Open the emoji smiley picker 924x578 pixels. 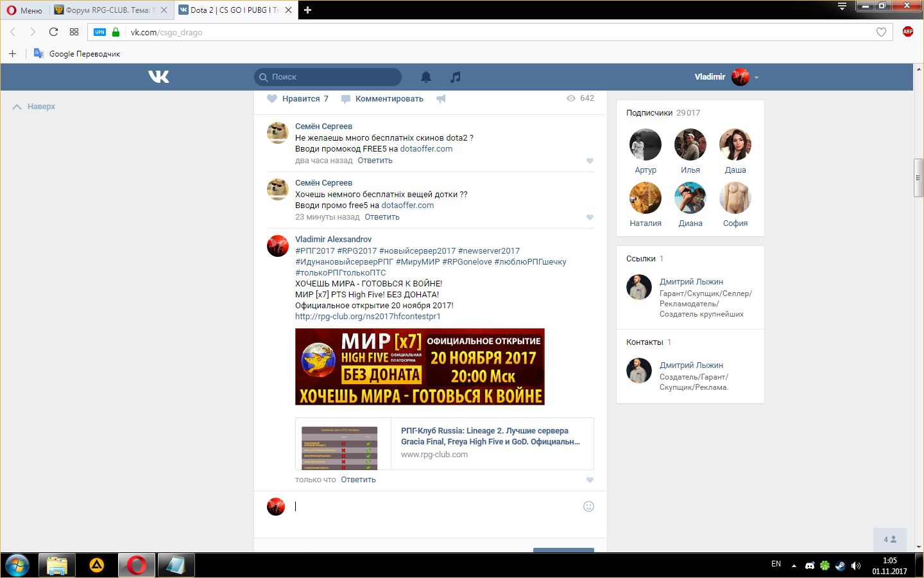pos(588,506)
